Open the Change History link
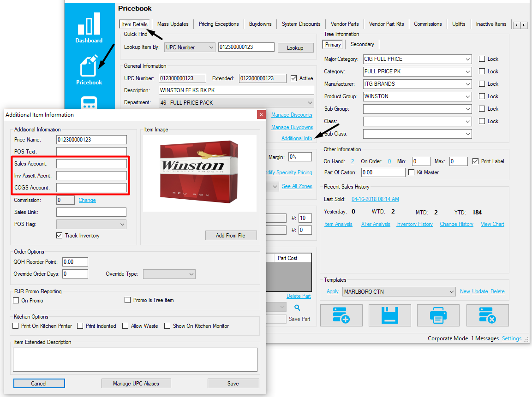Screen dimensions: 532x397 (456, 224)
